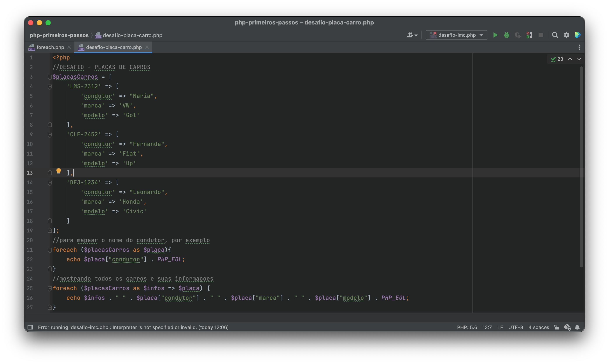The image size is (609, 364).
Task: Collapse $placasCarros array fold at line 3
Action: pos(50,77)
